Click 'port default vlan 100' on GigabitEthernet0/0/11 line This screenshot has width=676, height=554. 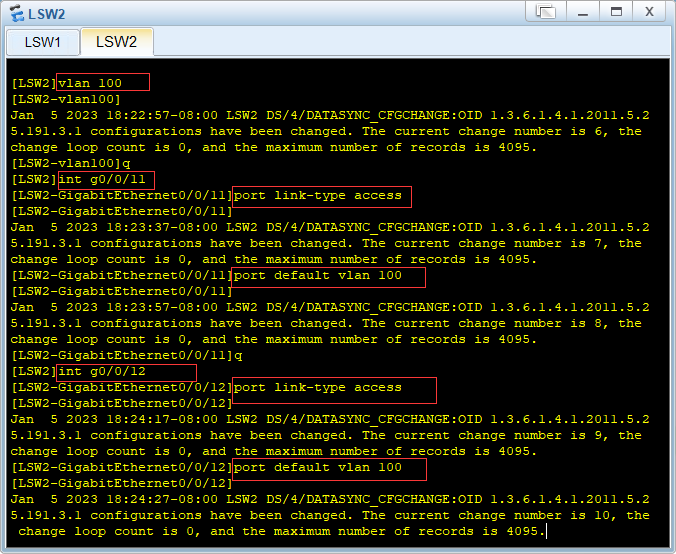(x=317, y=275)
